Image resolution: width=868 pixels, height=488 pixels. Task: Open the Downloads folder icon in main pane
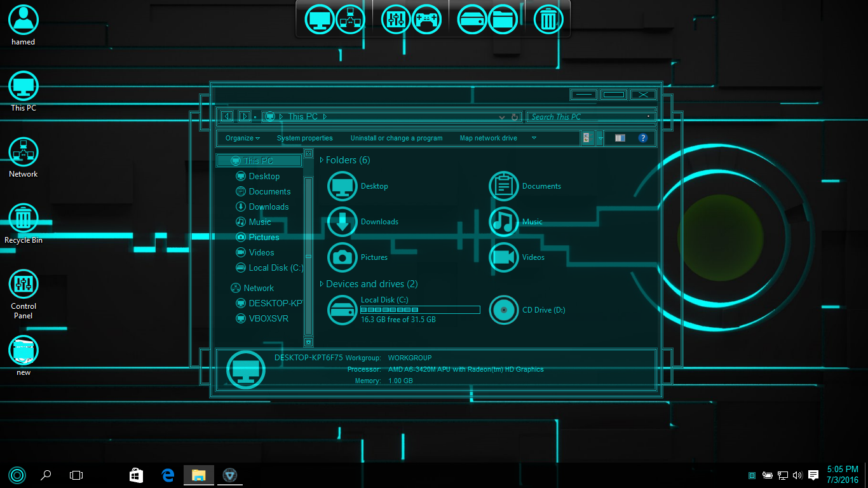[342, 222]
